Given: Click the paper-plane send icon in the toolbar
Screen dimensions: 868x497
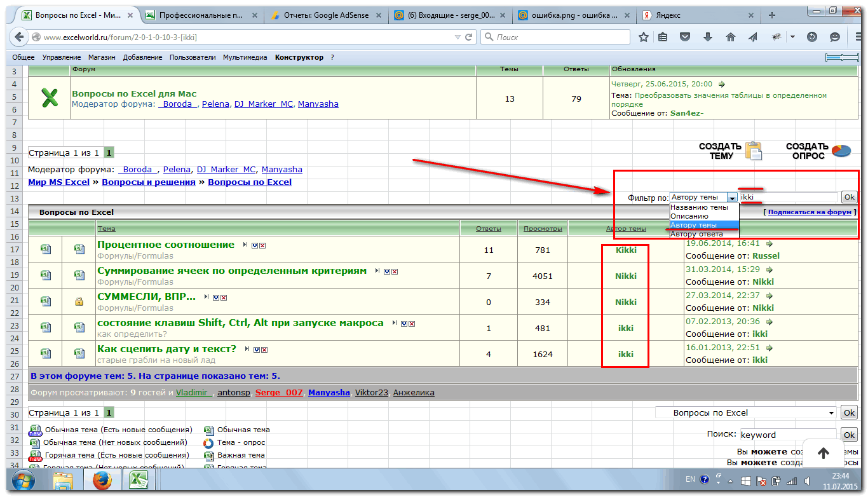Looking at the screenshot, I should pos(753,37).
